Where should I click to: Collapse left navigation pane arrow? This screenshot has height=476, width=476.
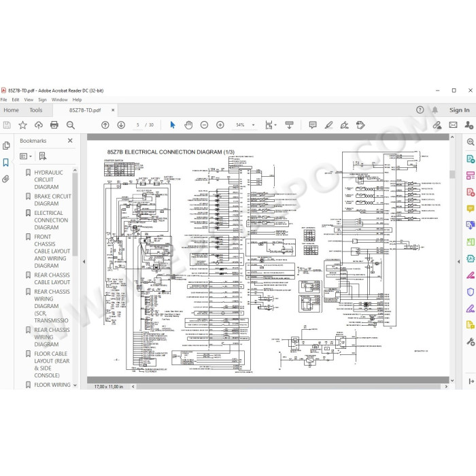[x=84, y=261]
